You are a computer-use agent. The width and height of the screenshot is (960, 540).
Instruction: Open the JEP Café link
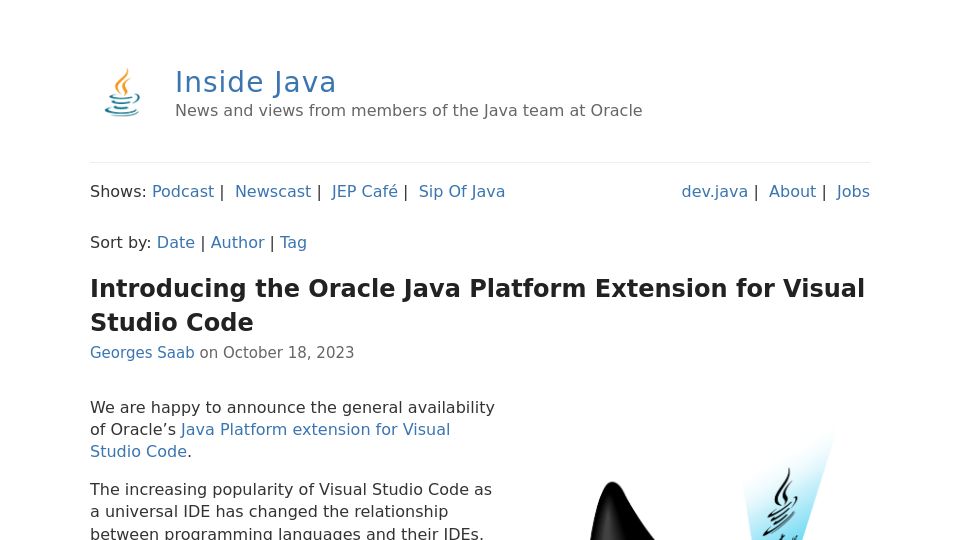[364, 192]
